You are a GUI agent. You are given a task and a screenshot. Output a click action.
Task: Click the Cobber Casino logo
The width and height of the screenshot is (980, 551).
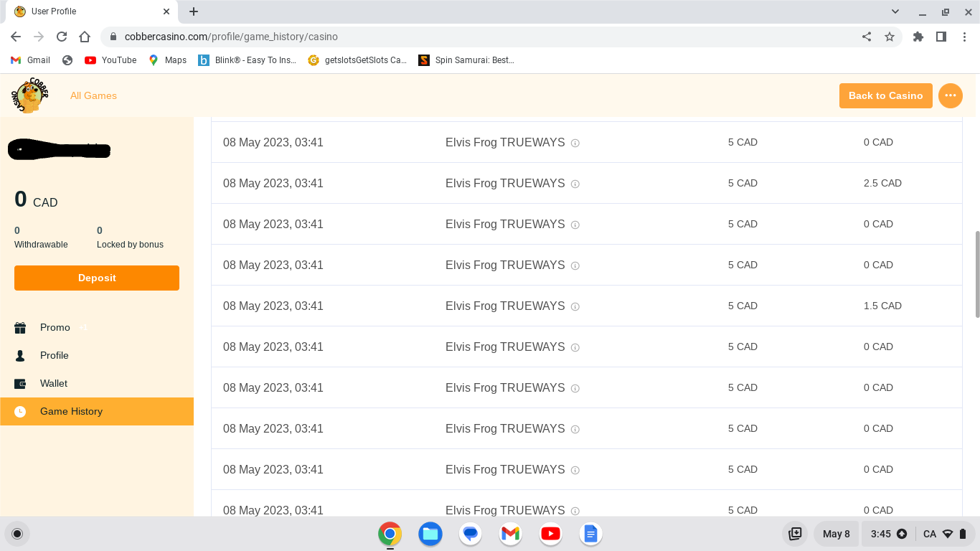(x=30, y=95)
